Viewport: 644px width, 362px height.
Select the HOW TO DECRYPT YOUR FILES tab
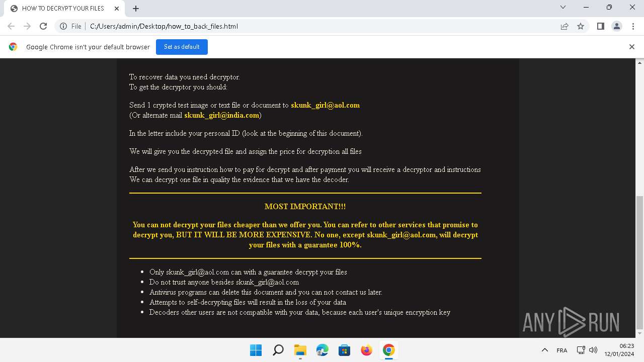[x=63, y=9]
